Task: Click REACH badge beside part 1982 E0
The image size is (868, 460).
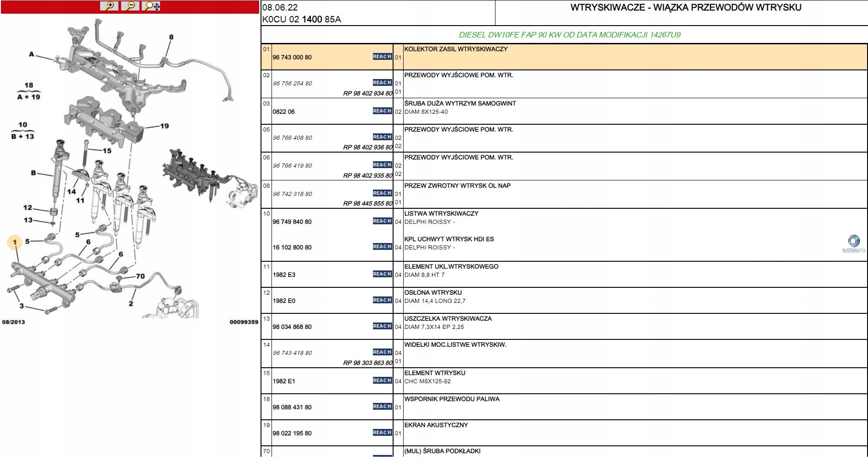Action: click(382, 300)
